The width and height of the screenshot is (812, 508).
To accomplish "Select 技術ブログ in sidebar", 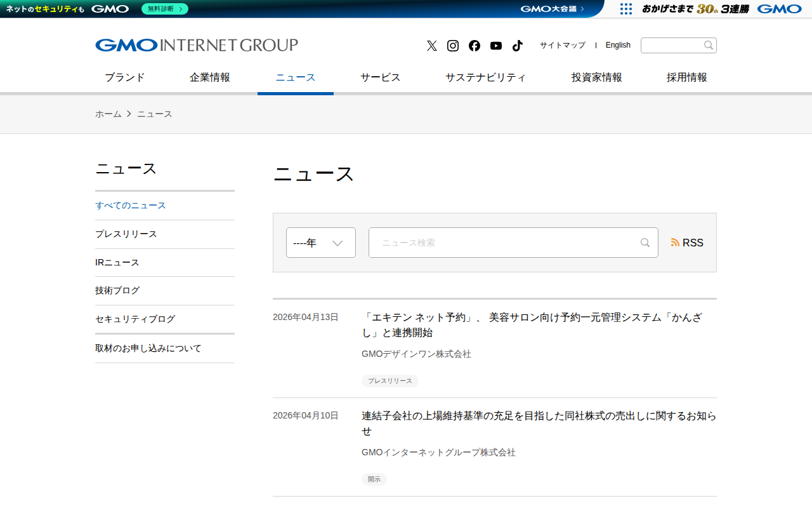I will pos(165,291).
